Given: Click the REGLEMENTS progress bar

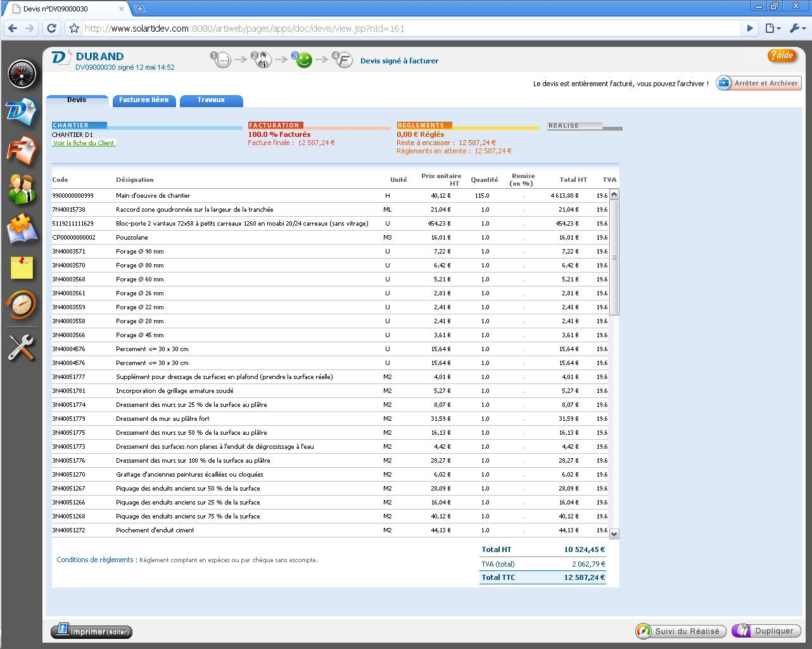Looking at the screenshot, I should [468, 125].
